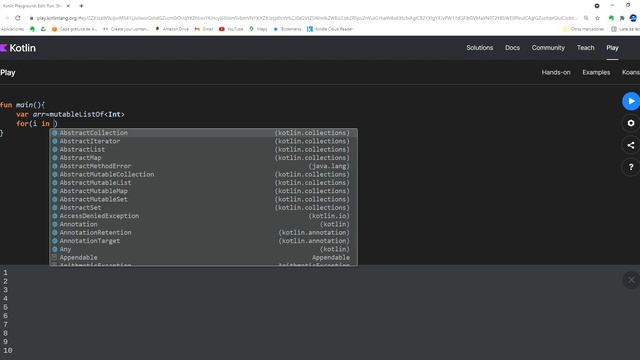Close the output console panel
The width and height of the screenshot is (640, 360).
[631, 280]
